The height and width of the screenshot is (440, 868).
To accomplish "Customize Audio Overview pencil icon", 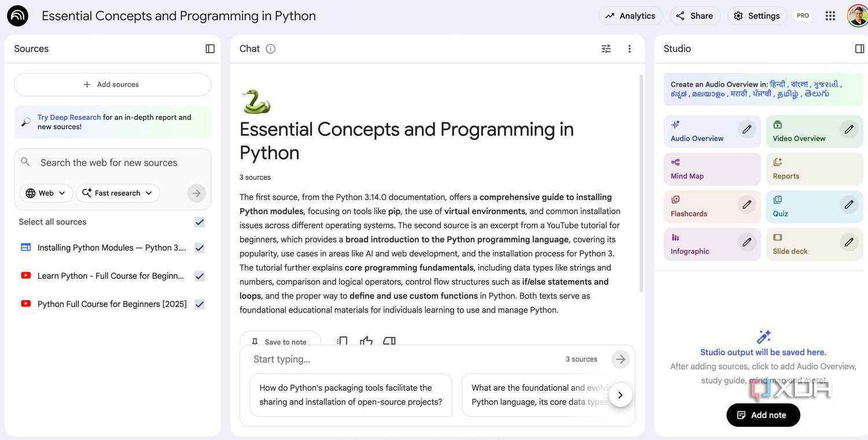I will click(747, 130).
